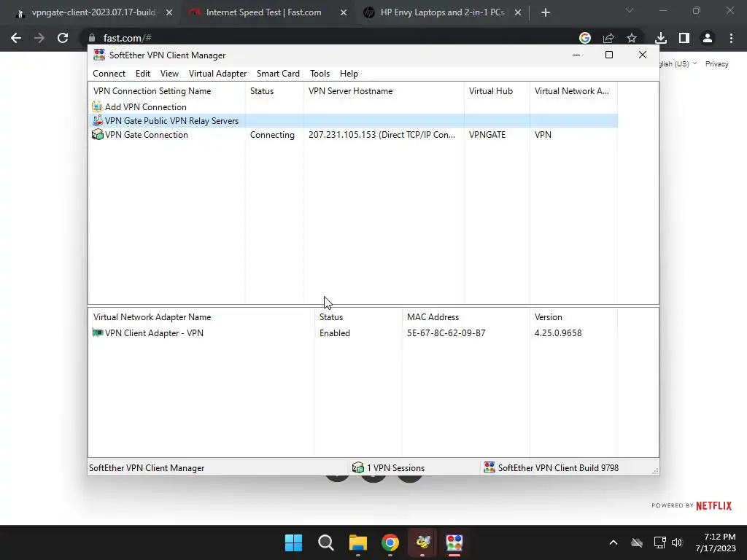Open the Help menu
This screenshot has width=747, height=560.
pos(349,74)
